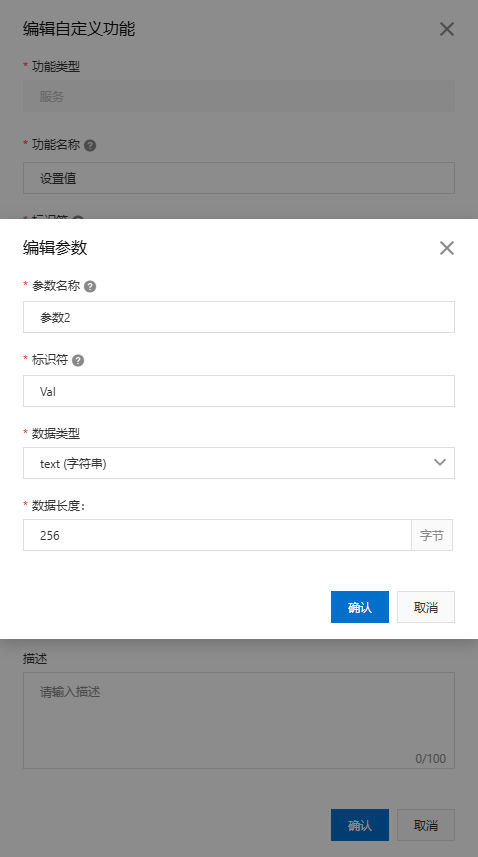
Task: Click the 数据类型 field label
Action: coord(56,433)
